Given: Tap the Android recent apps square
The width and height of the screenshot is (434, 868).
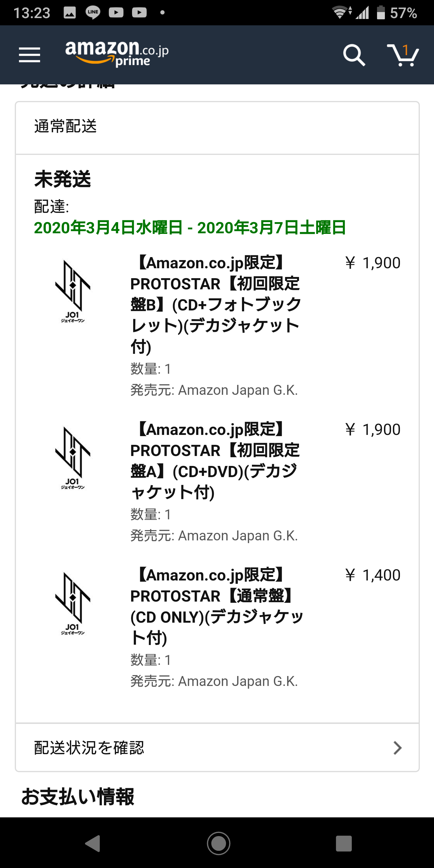Looking at the screenshot, I should pos(344,843).
